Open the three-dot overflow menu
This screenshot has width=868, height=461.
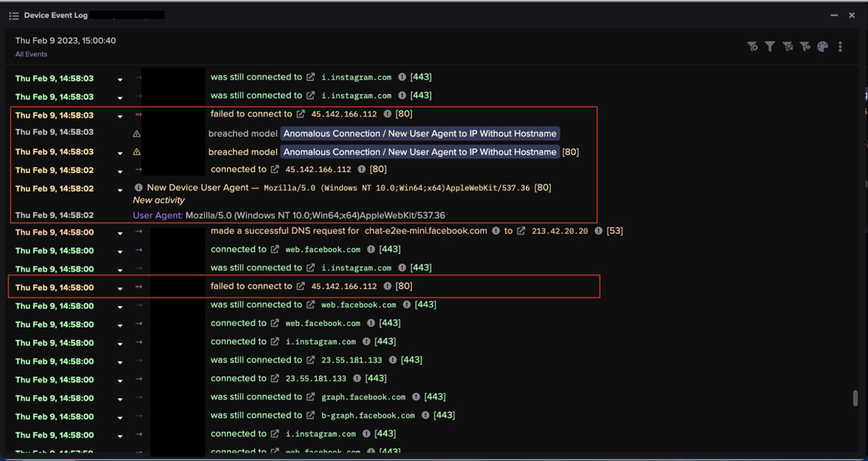(x=840, y=46)
